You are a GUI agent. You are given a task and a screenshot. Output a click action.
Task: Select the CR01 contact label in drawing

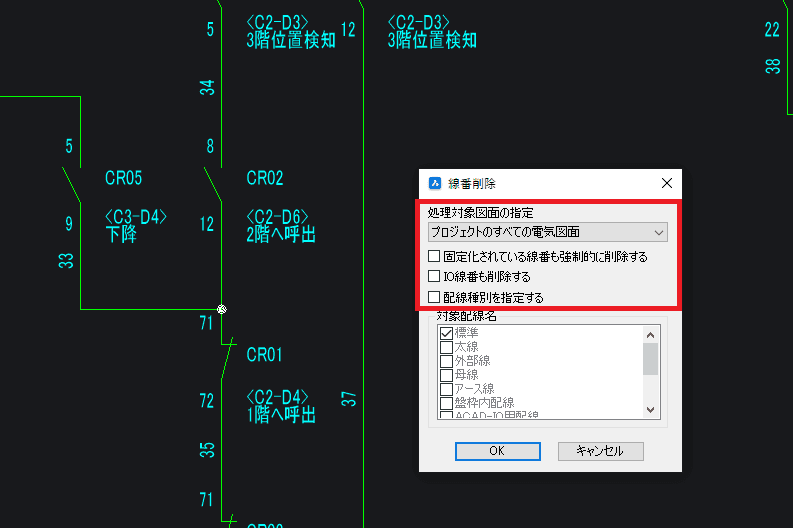click(265, 354)
